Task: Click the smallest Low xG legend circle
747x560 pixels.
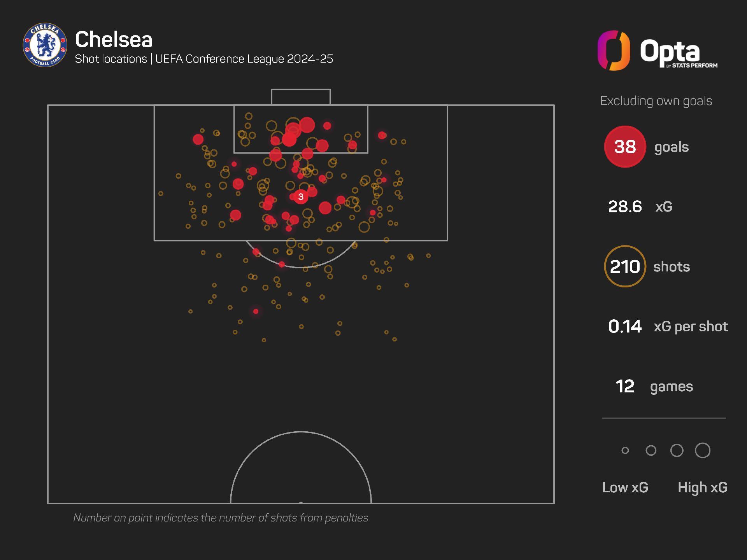Action: 625,450
